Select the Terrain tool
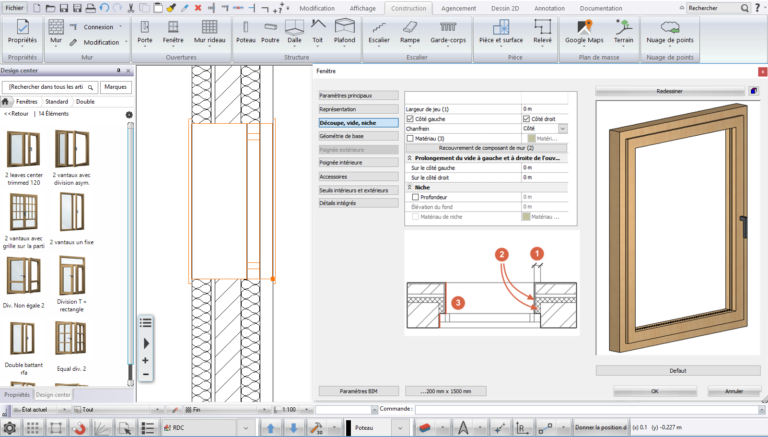The width and height of the screenshot is (768, 437). 623,32
